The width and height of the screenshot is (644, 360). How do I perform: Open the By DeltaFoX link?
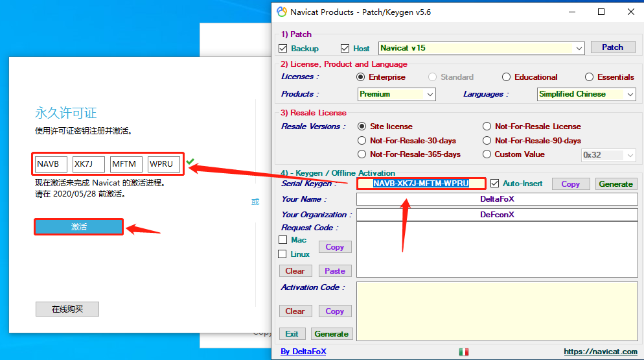click(x=303, y=352)
